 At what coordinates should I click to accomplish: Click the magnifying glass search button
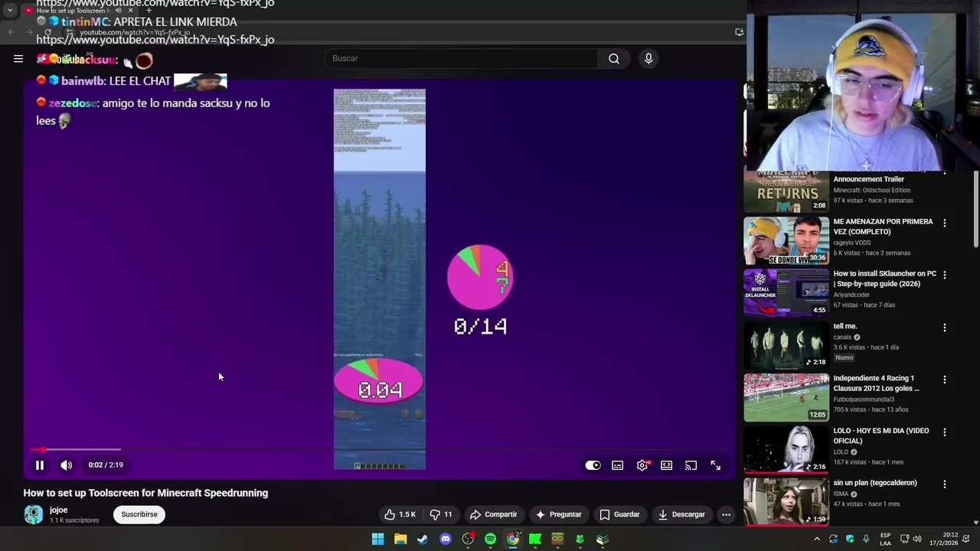coord(614,58)
